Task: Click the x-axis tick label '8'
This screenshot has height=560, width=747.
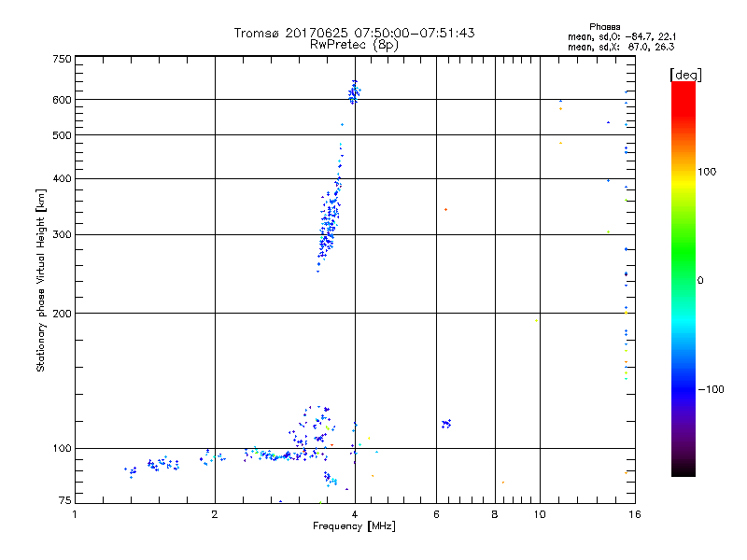Action: (x=495, y=514)
